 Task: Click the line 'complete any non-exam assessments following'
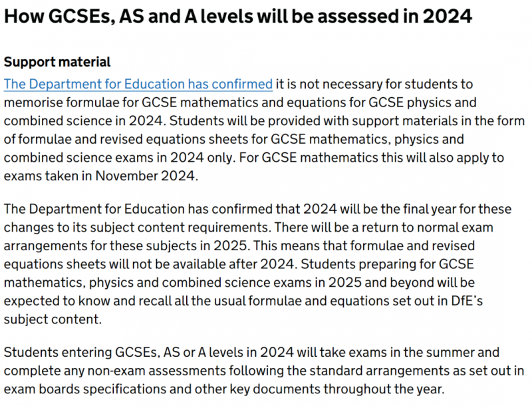pos(264,371)
